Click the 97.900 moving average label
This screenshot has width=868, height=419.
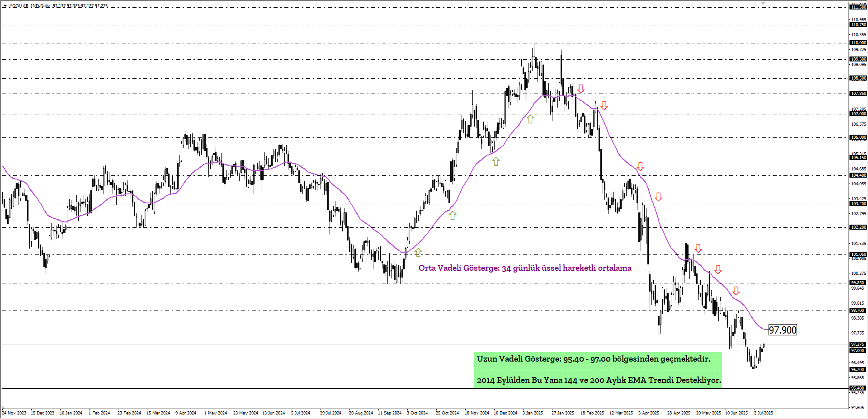click(783, 330)
